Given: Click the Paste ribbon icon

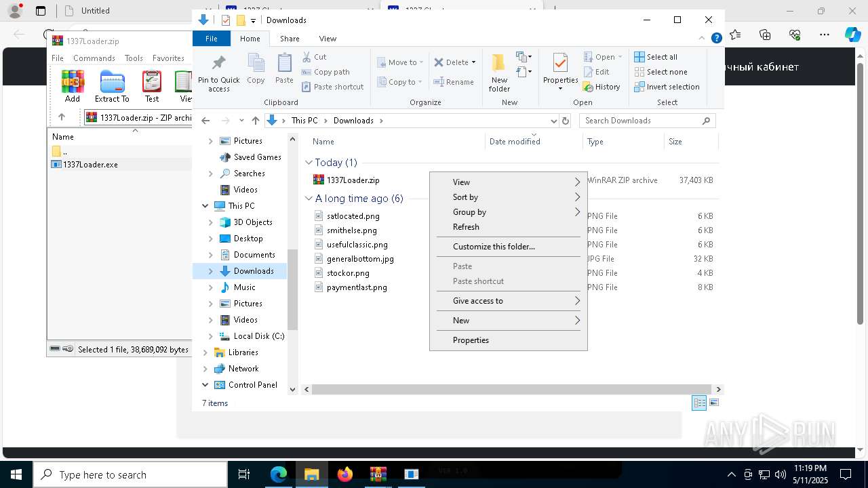Looking at the screenshot, I should [284, 68].
